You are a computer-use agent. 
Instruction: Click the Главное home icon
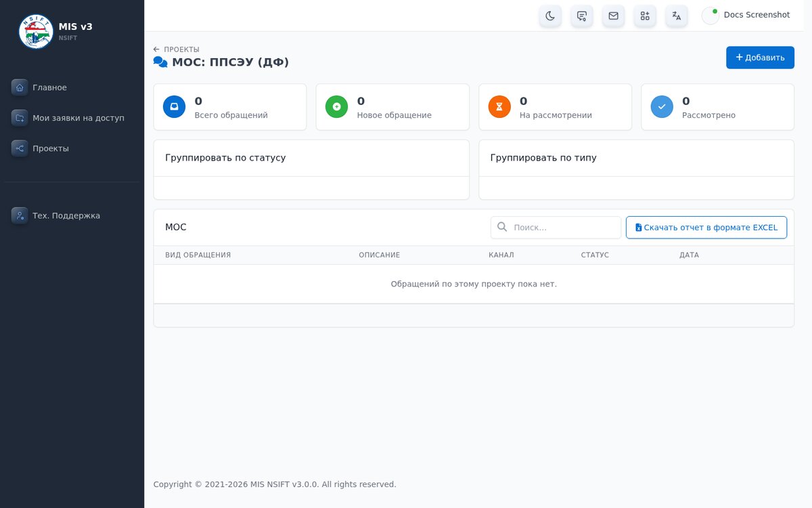pyautogui.click(x=20, y=87)
